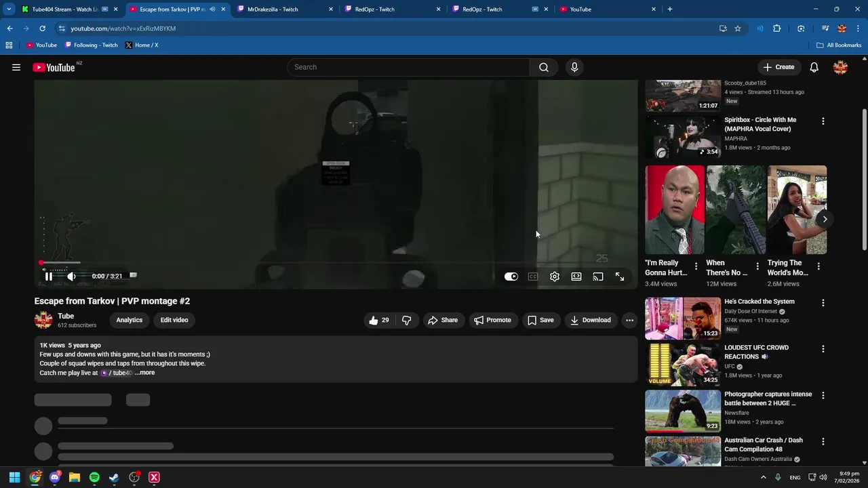Image resolution: width=868 pixels, height=488 pixels.
Task: Download the video
Action: pyautogui.click(x=591, y=320)
